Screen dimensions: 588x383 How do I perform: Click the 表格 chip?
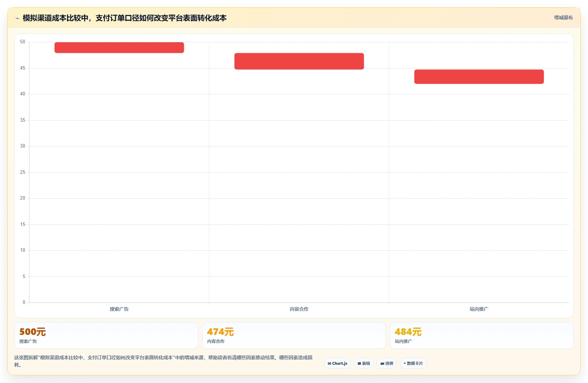tap(364, 363)
